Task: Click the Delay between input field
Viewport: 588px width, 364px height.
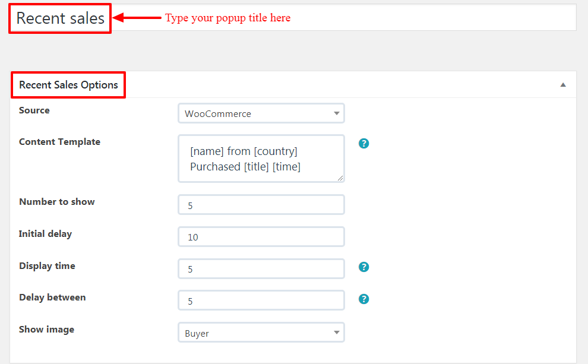Action: pos(261,300)
